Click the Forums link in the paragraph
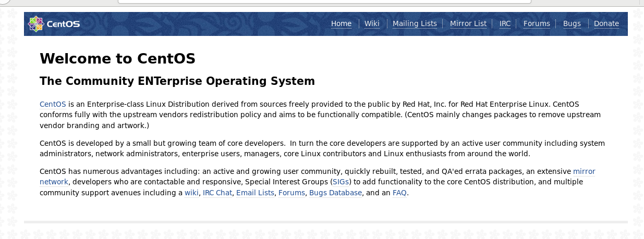 pos(291,193)
